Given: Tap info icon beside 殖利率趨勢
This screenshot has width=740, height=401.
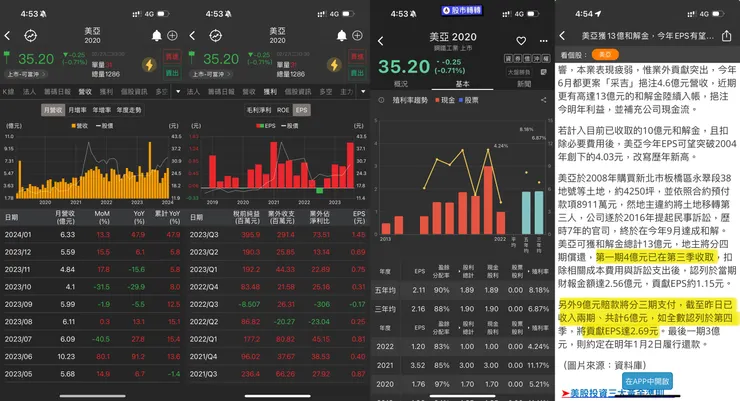Looking at the screenshot, I should tap(382, 100).
